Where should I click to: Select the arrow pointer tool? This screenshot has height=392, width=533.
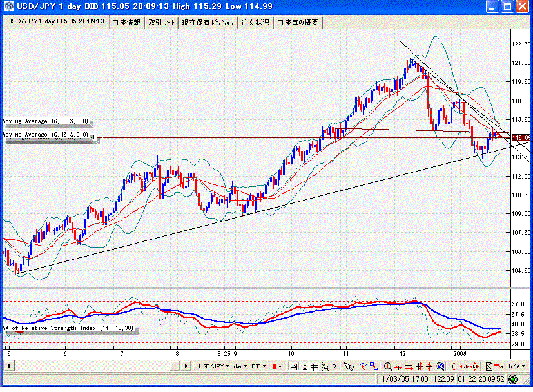(349, 366)
